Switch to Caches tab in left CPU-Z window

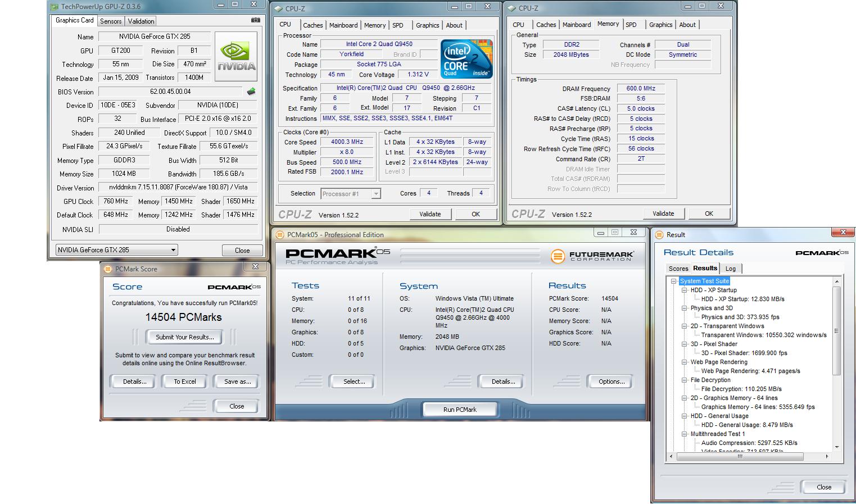pyautogui.click(x=313, y=25)
